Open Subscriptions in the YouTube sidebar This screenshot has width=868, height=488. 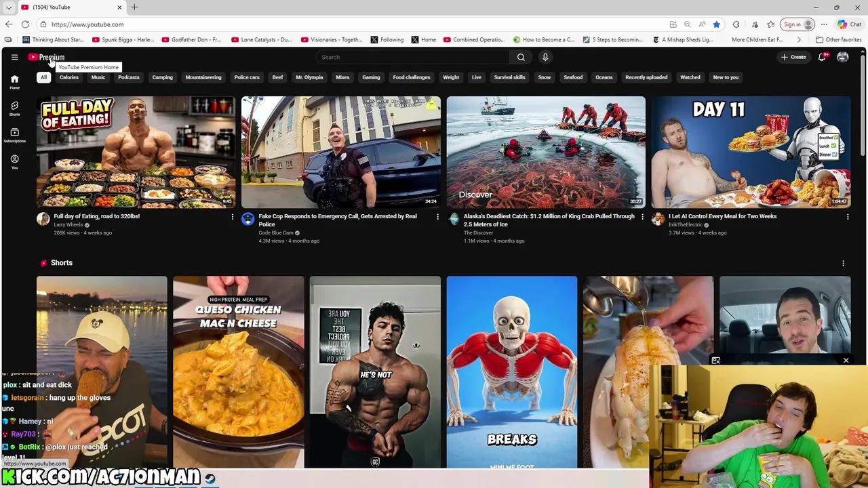click(14, 135)
